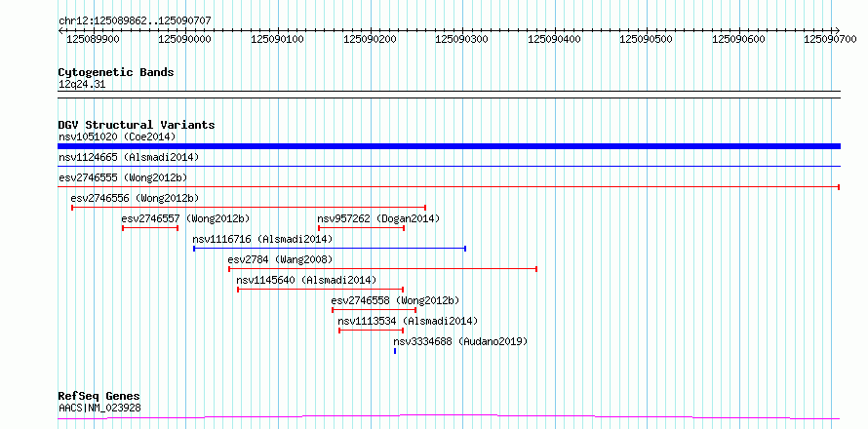
Task: Click the DGV Structural Variants track heading
Action: [137, 125]
